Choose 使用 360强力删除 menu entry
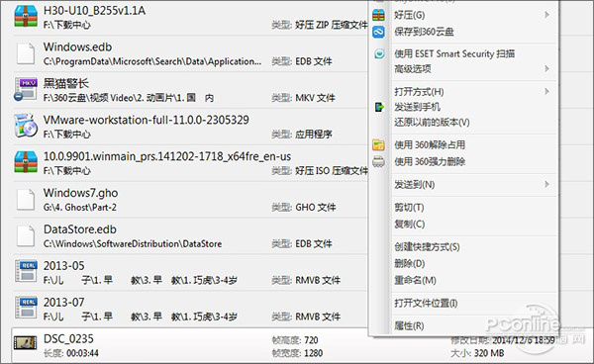 point(430,161)
